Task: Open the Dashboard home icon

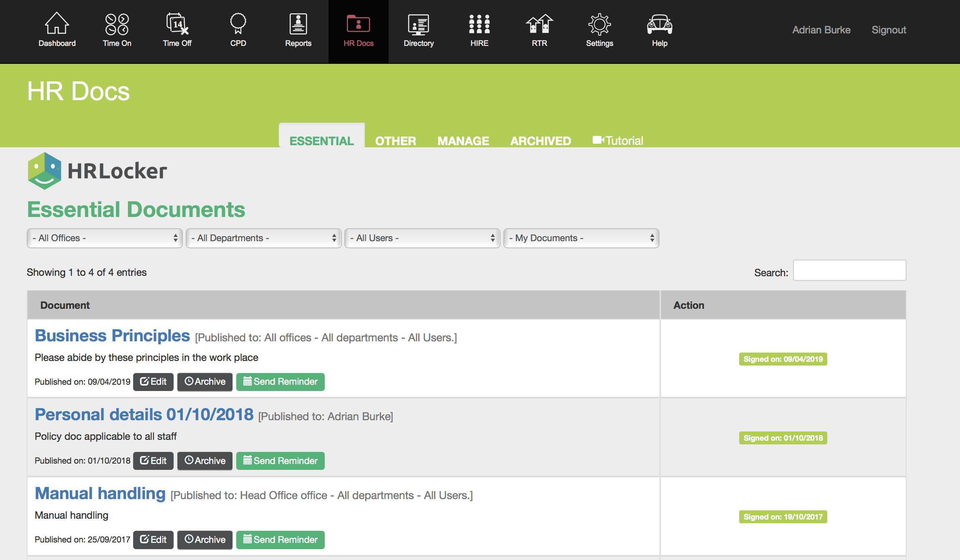Action: click(57, 24)
